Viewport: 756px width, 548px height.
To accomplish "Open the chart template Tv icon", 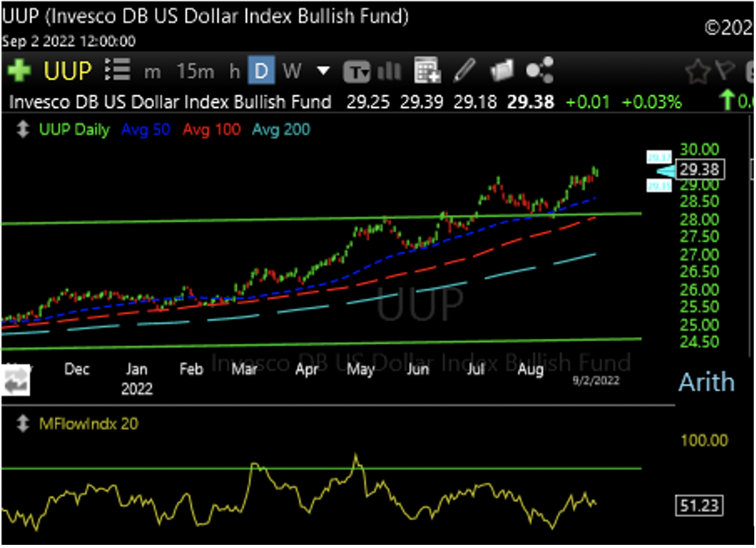I will (x=356, y=72).
